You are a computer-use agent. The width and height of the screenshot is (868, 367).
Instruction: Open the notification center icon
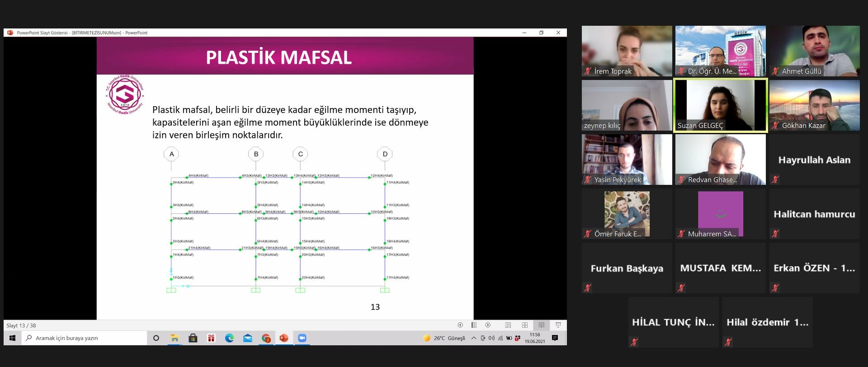(x=555, y=338)
